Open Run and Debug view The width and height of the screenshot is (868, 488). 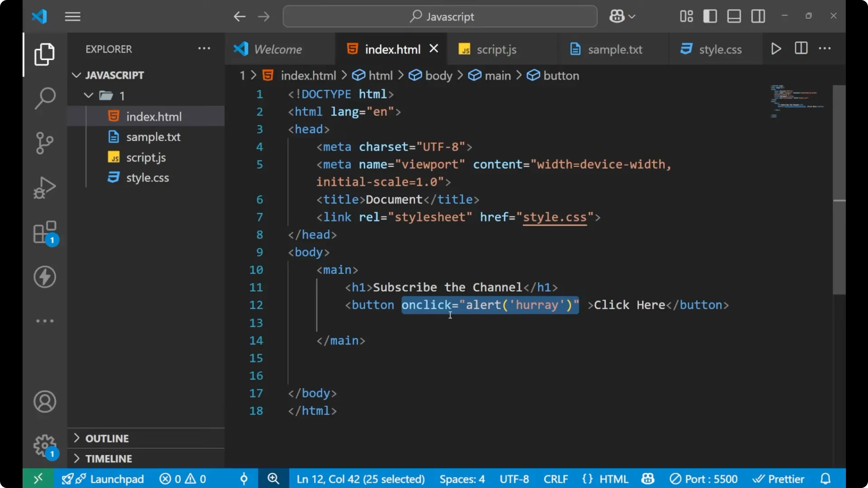coord(44,187)
